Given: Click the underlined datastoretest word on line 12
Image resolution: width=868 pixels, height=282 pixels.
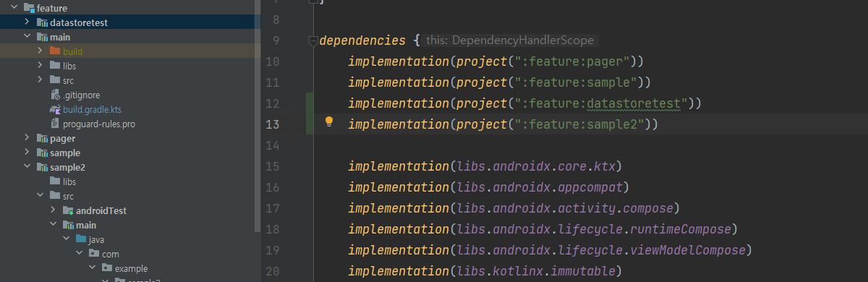Looking at the screenshot, I should (633, 103).
